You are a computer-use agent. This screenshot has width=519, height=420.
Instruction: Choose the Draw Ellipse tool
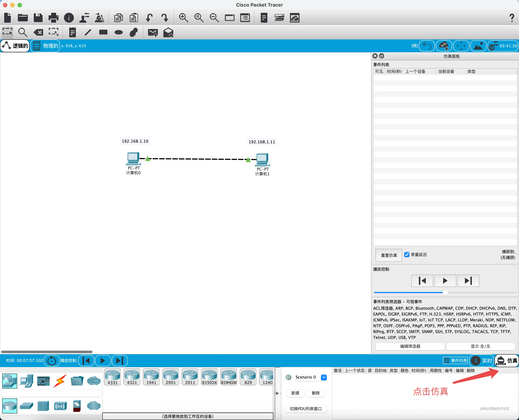click(119, 32)
